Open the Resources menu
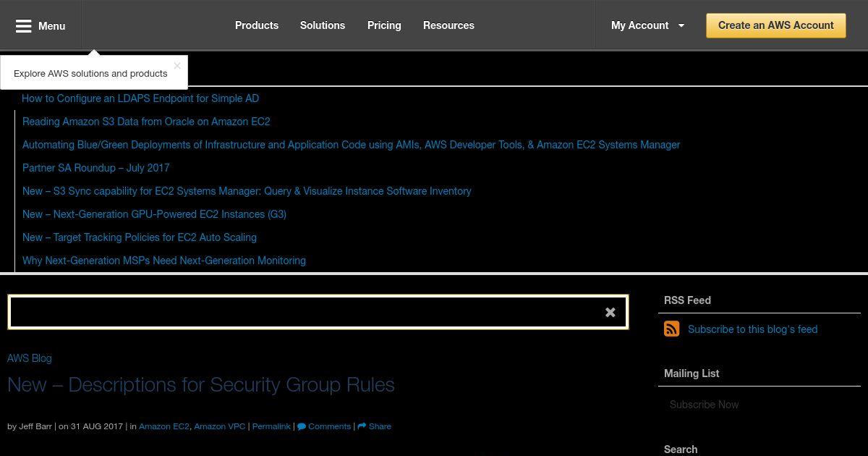 click(x=448, y=25)
